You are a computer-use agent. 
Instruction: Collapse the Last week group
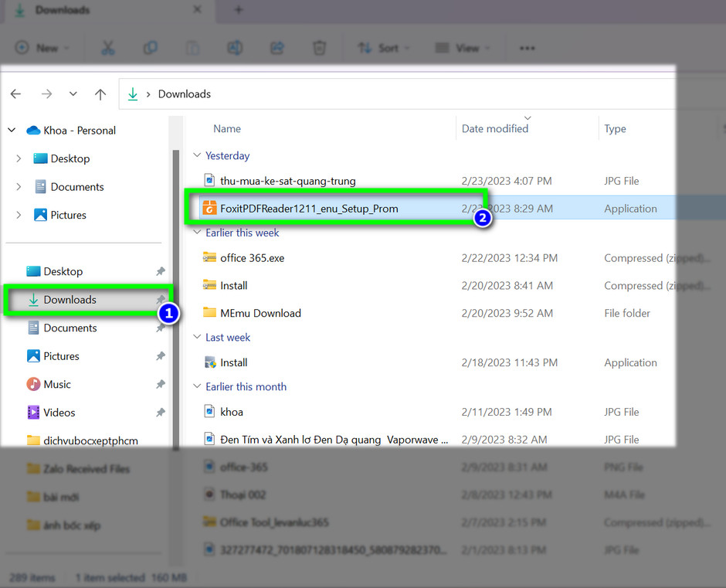[197, 337]
